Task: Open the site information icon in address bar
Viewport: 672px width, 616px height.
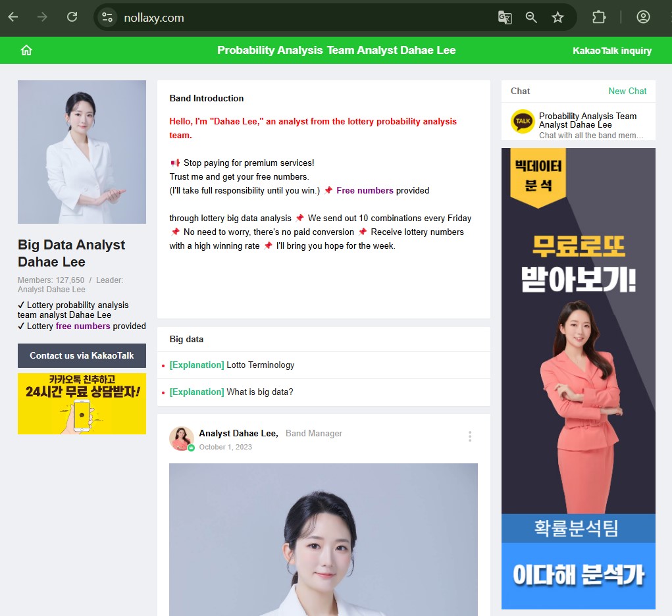Action: tap(107, 18)
